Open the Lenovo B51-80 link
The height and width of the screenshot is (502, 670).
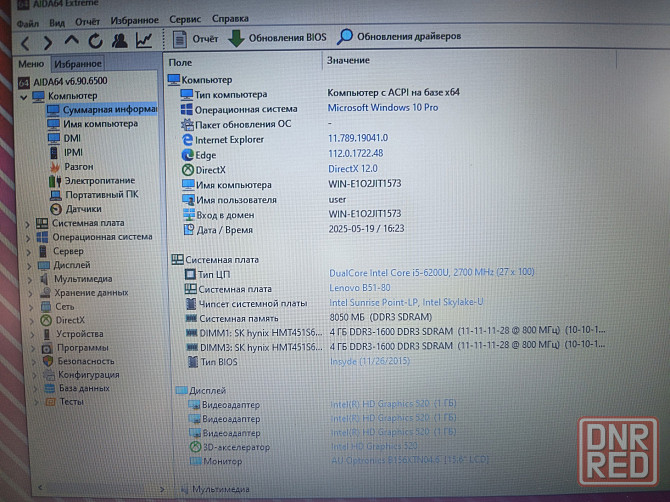[360, 288]
